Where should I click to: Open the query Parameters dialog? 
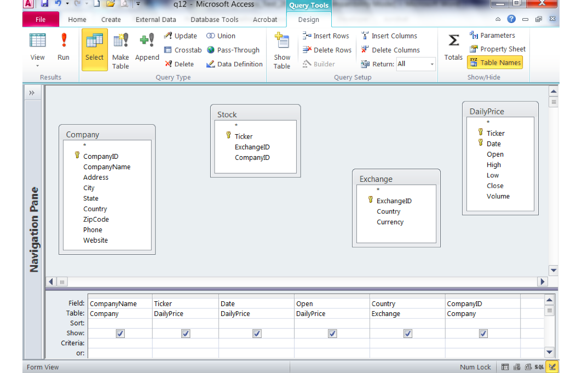pyautogui.click(x=492, y=35)
